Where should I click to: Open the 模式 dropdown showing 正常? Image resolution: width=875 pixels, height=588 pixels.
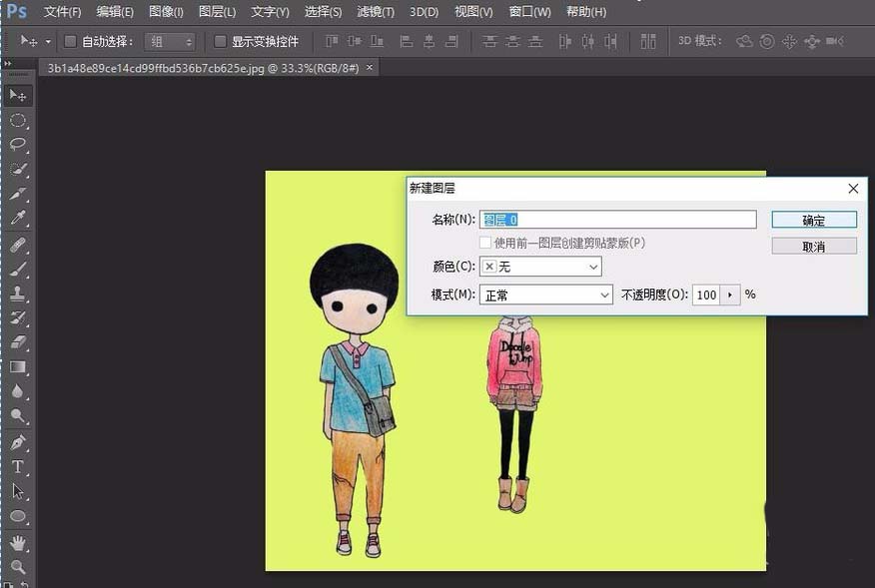[545, 294]
